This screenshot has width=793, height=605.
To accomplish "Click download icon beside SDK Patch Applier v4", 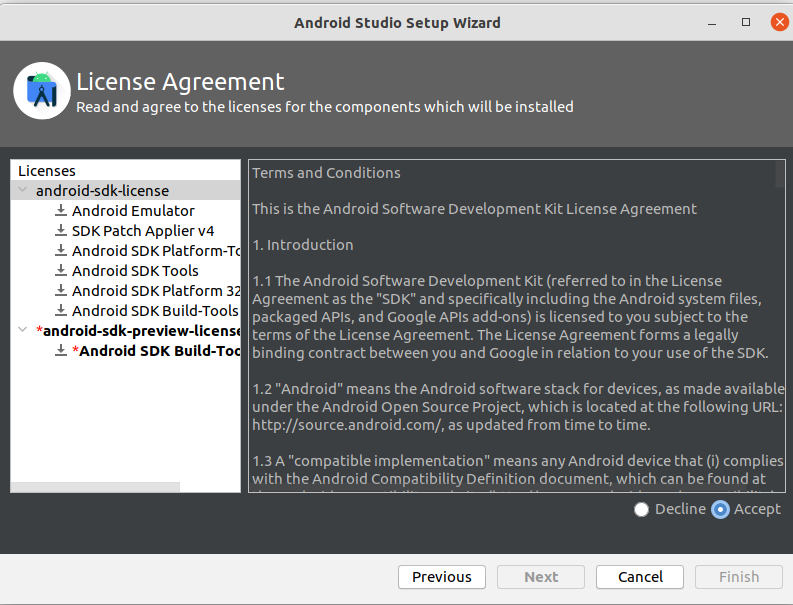I will click(x=61, y=231).
